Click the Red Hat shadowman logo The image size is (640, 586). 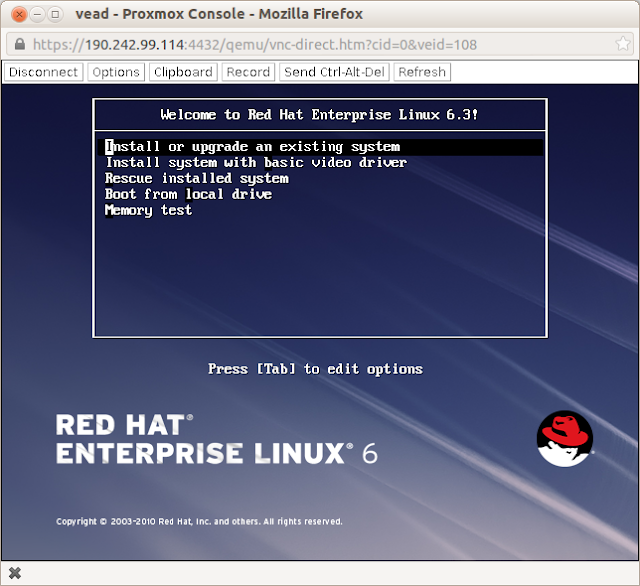[x=565, y=438]
